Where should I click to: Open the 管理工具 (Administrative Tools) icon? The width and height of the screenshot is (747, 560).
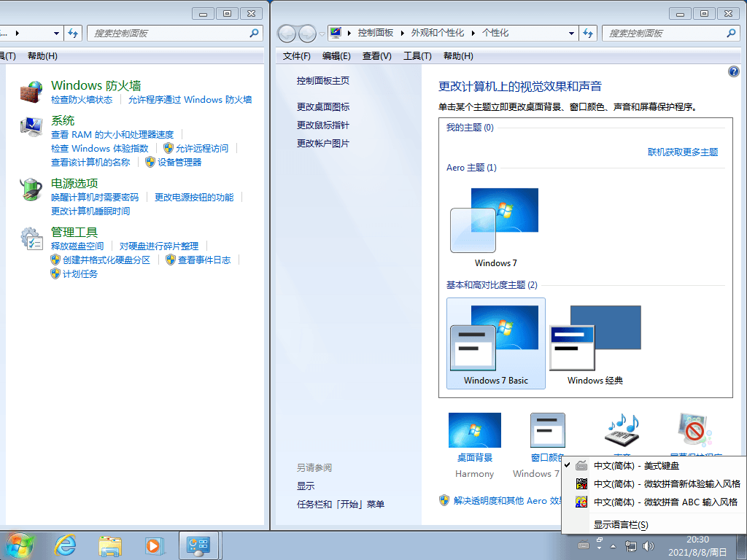click(x=31, y=237)
